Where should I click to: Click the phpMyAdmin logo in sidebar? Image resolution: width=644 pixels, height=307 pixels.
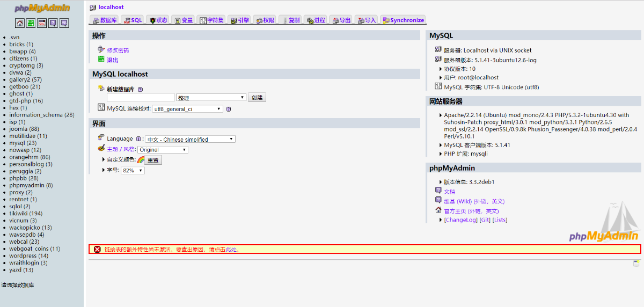coord(41,9)
